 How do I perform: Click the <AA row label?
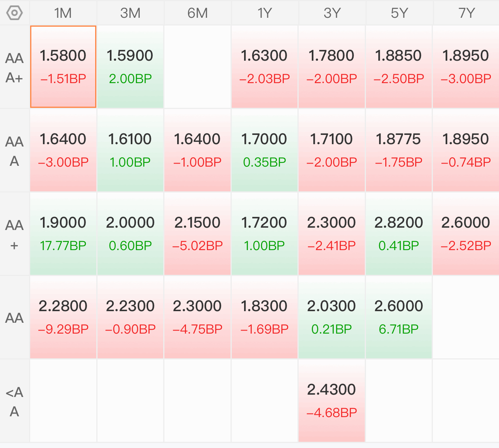[15, 401]
